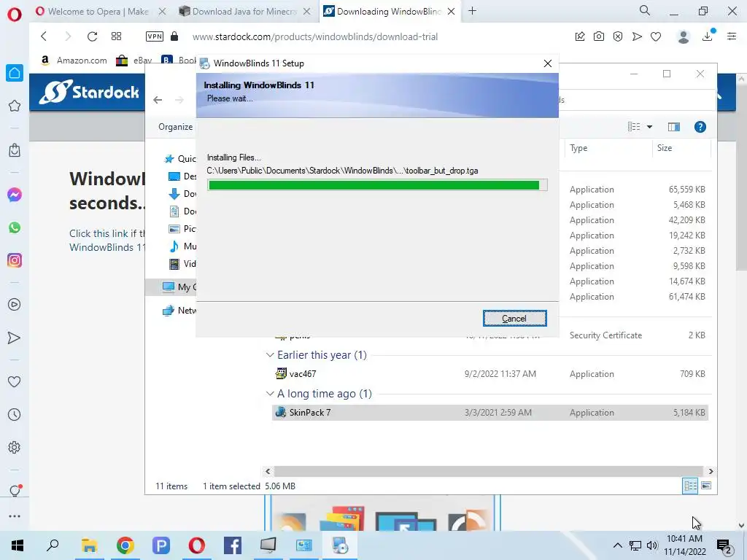This screenshot has height=560, width=747.
Task: Open History clock icon in sidebar
Action: (15, 415)
